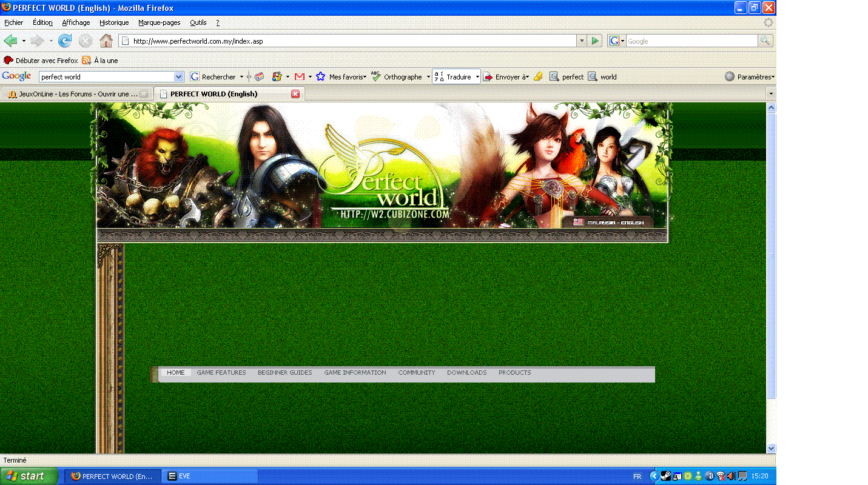Click the Forward navigation arrow
The height and width of the screenshot is (485, 868).
pyautogui.click(x=37, y=41)
